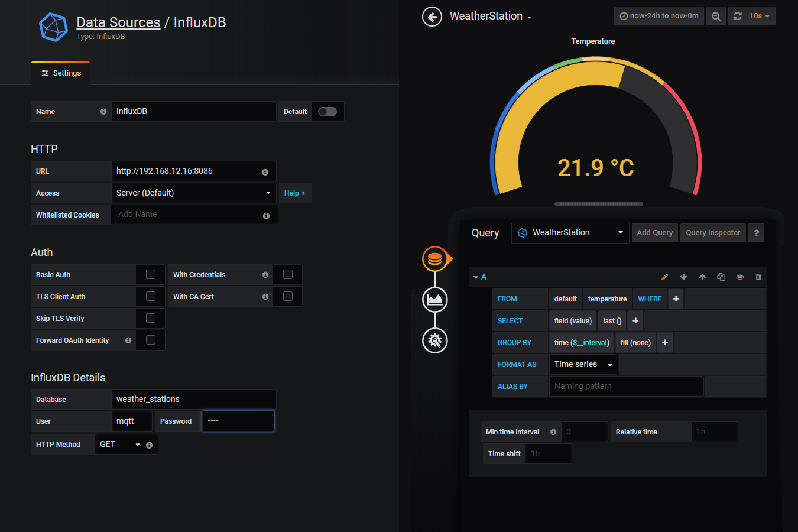Click the time ($__interval) group segment
Viewport: 798px width, 532px height.
582,343
